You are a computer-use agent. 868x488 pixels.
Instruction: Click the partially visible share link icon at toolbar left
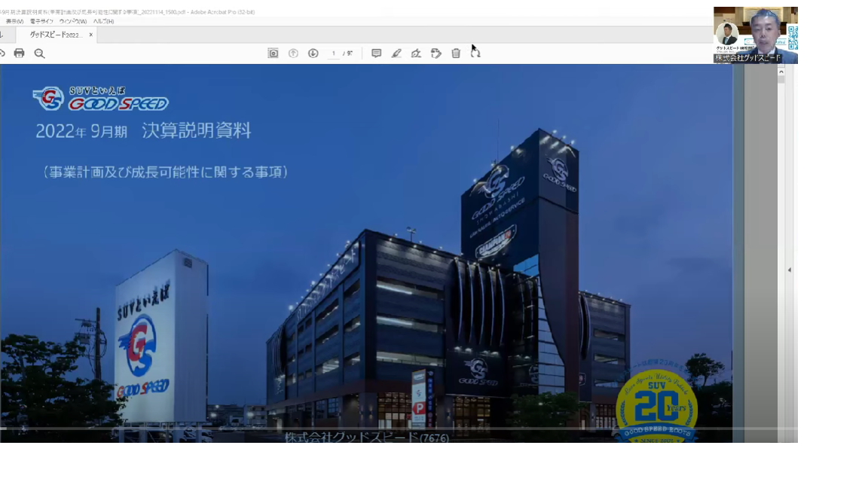tap(2, 53)
